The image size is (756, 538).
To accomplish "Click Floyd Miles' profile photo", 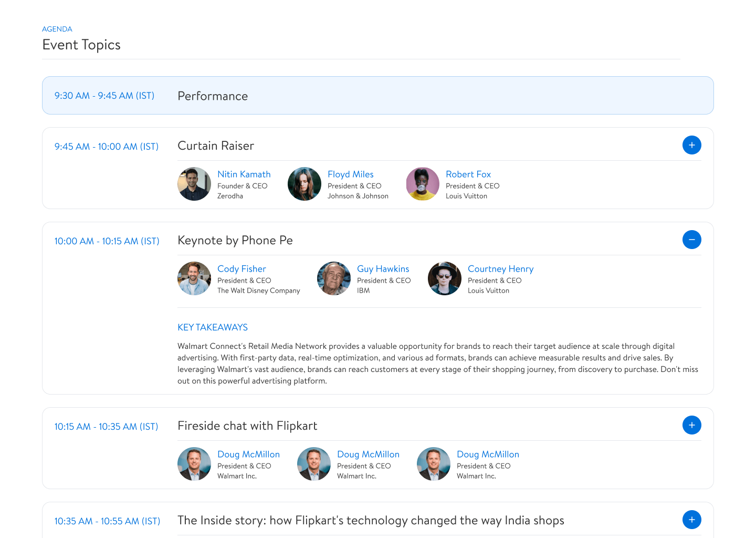I will click(x=304, y=184).
